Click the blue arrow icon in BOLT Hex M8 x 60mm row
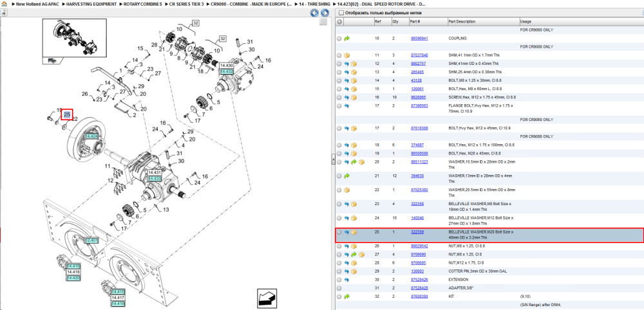This screenshot has height=310, width=644. point(346,89)
